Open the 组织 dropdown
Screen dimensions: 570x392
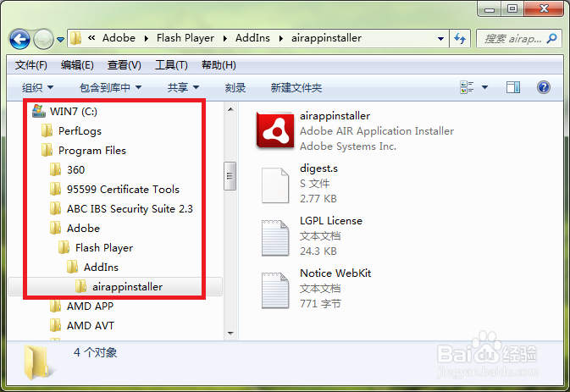tap(37, 87)
